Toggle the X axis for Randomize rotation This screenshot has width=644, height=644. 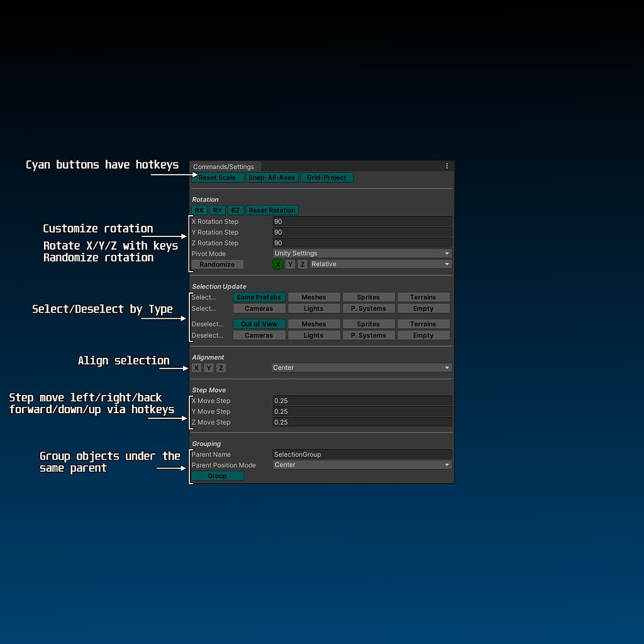coord(278,264)
